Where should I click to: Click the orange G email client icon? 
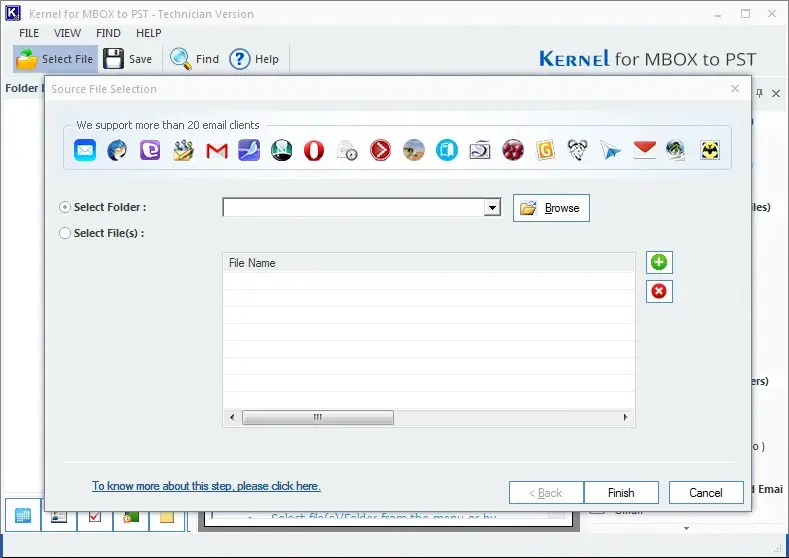[545, 150]
